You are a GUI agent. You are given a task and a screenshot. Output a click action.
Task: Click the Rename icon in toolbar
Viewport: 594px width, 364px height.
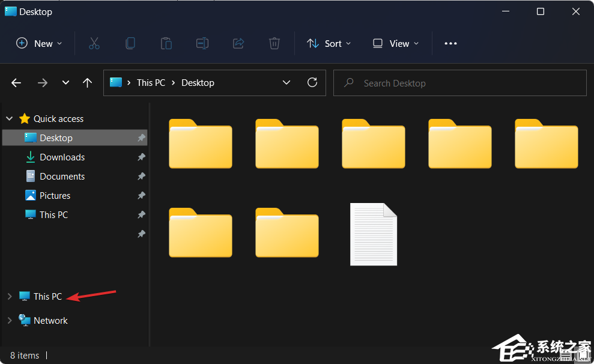pyautogui.click(x=202, y=43)
